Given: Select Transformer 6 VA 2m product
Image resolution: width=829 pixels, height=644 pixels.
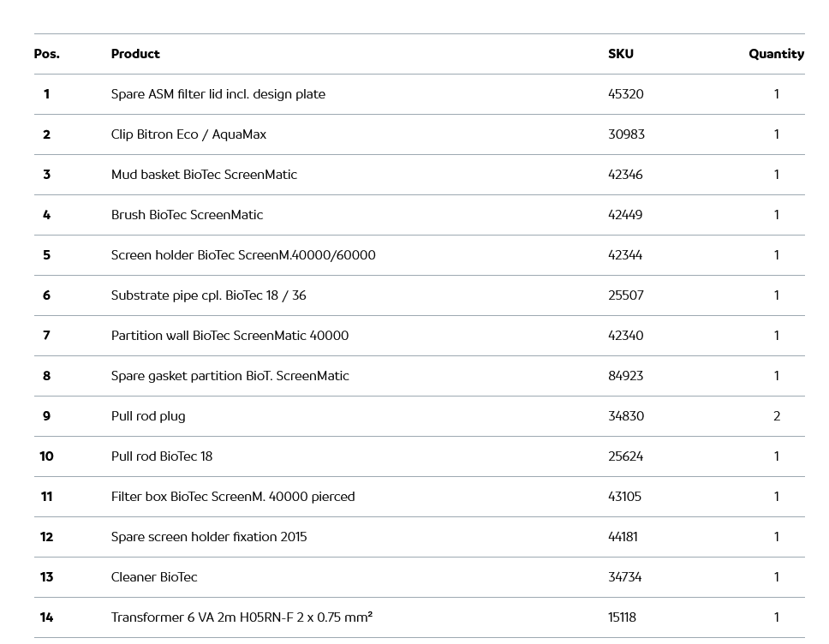Looking at the screenshot, I should tap(242, 617).
